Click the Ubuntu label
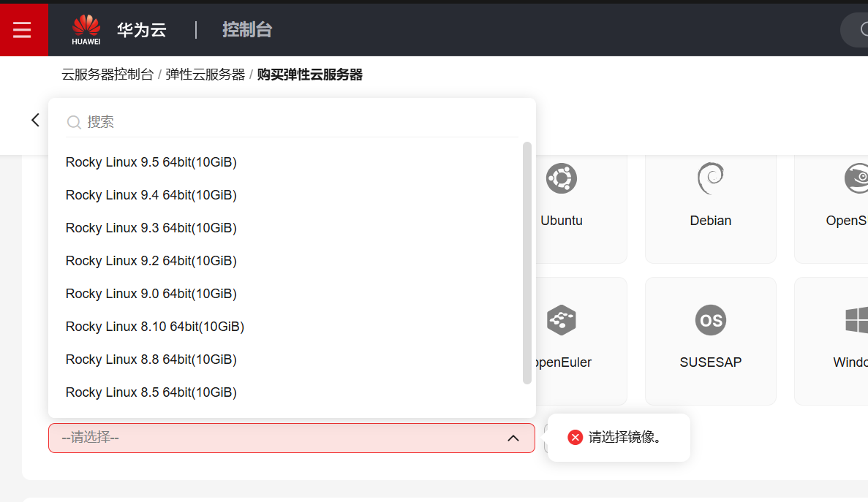Screen dimensions: 868x502 point(562,221)
